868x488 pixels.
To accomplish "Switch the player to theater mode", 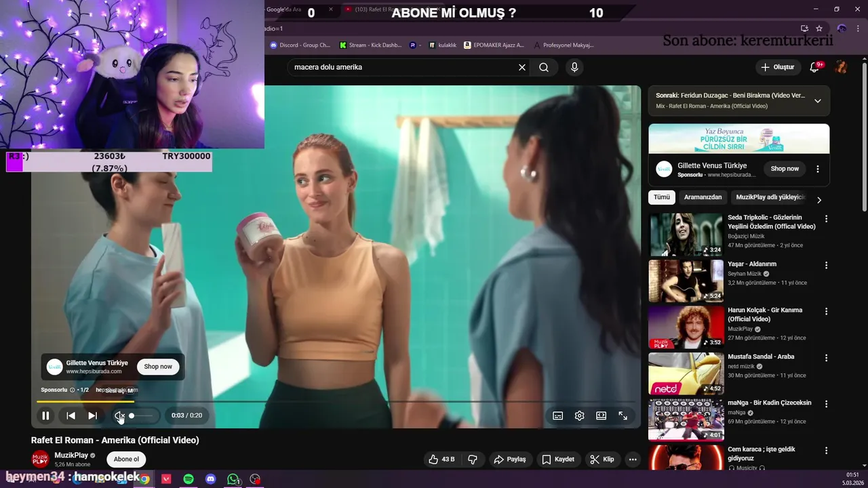I will coord(601,415).
